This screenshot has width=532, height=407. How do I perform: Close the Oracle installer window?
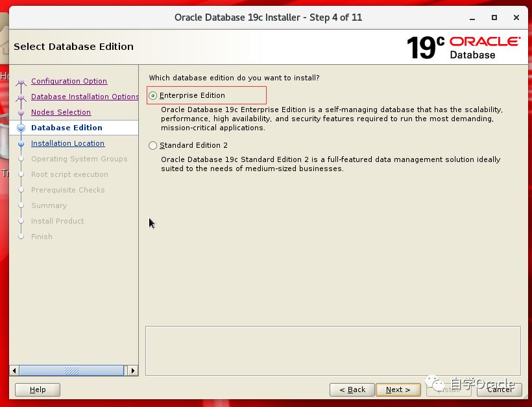(516, 17)
